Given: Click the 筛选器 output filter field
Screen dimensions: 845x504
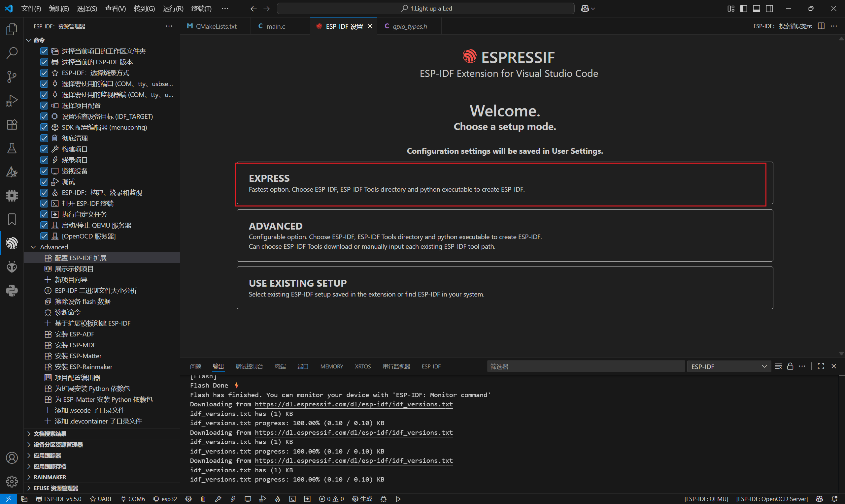Looking at the screenshot, I should (x=586, y=366).
